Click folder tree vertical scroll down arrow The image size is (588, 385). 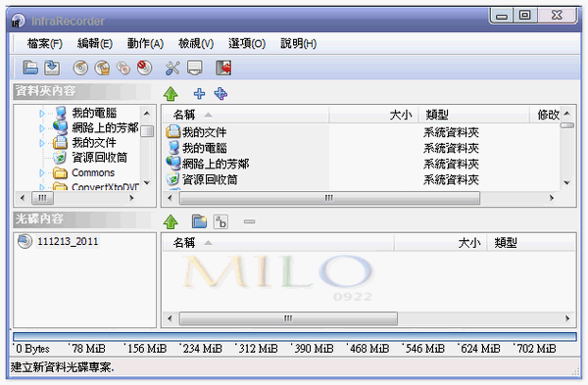click(x=147, y=182)
